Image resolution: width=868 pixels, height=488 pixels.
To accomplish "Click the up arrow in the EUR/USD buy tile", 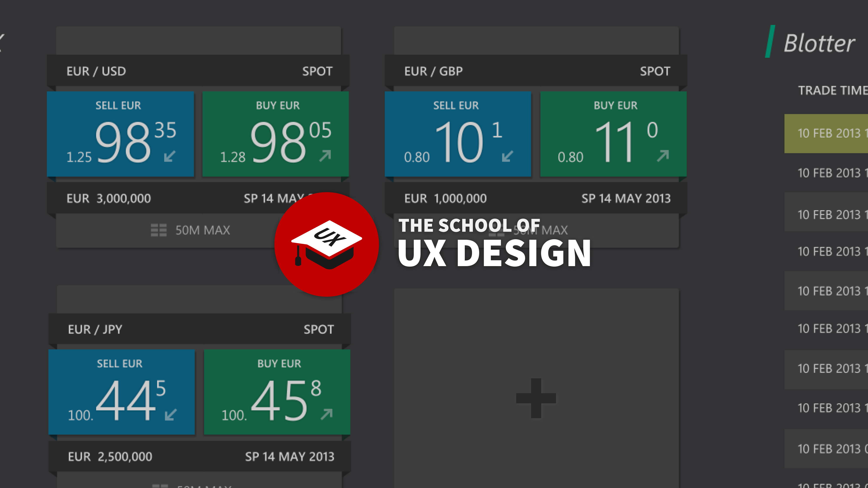I will click(x=325, y=156).
